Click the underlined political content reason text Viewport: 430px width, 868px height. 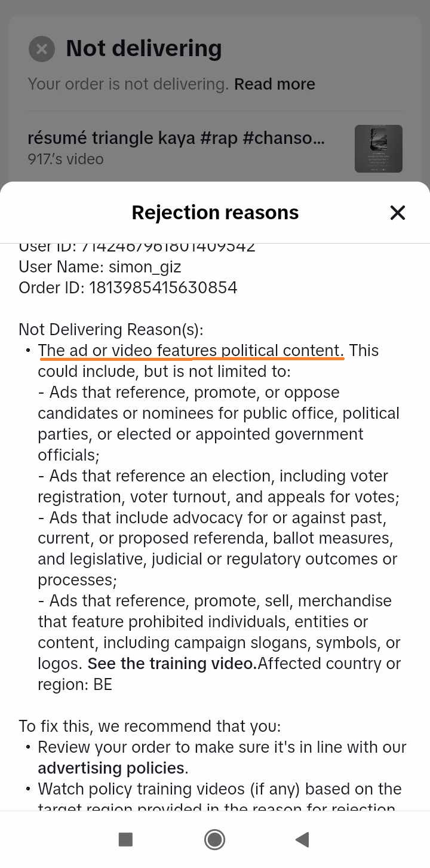pyautogui.click(x=191, y=351)
